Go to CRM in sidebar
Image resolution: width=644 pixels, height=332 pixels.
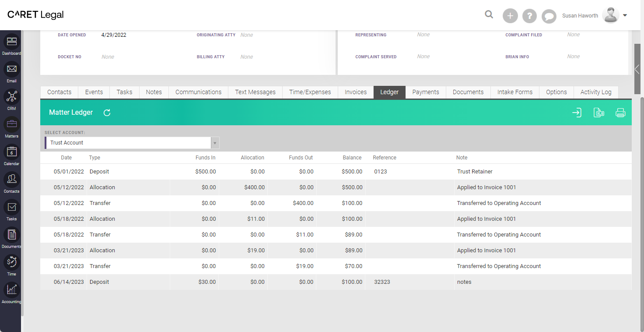point(12,97)
